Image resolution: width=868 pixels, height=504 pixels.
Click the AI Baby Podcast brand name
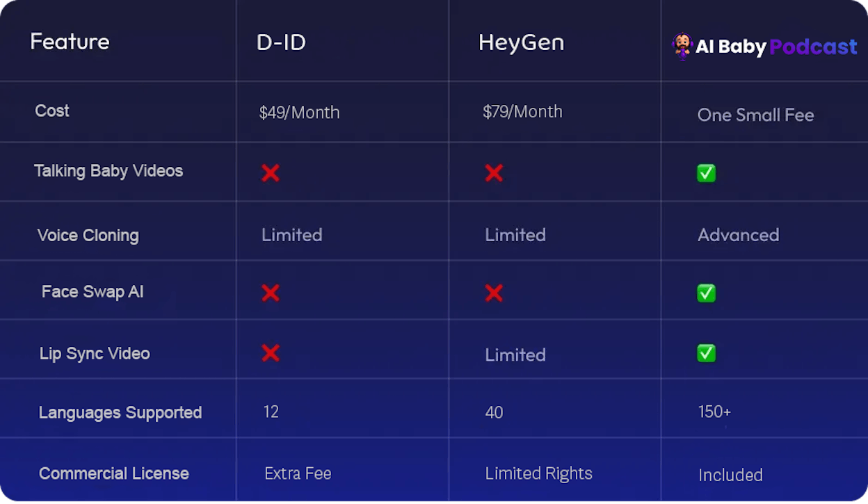point(776,47)
